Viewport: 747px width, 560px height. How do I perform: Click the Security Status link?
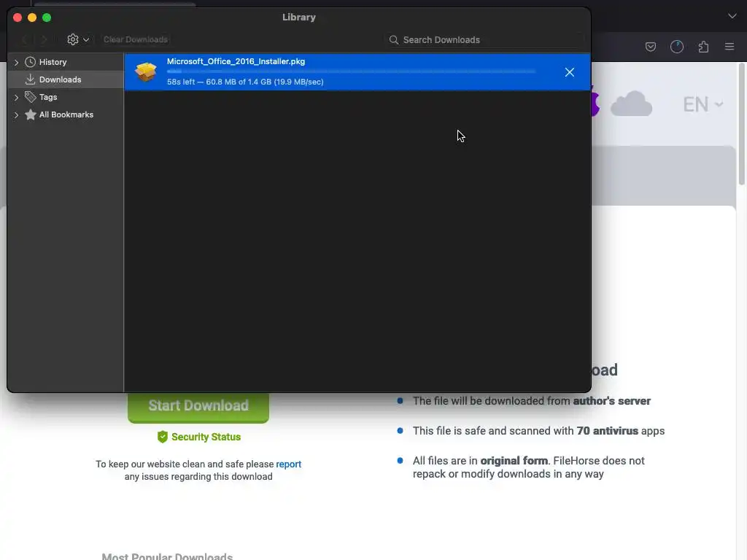tap(206, 437)
